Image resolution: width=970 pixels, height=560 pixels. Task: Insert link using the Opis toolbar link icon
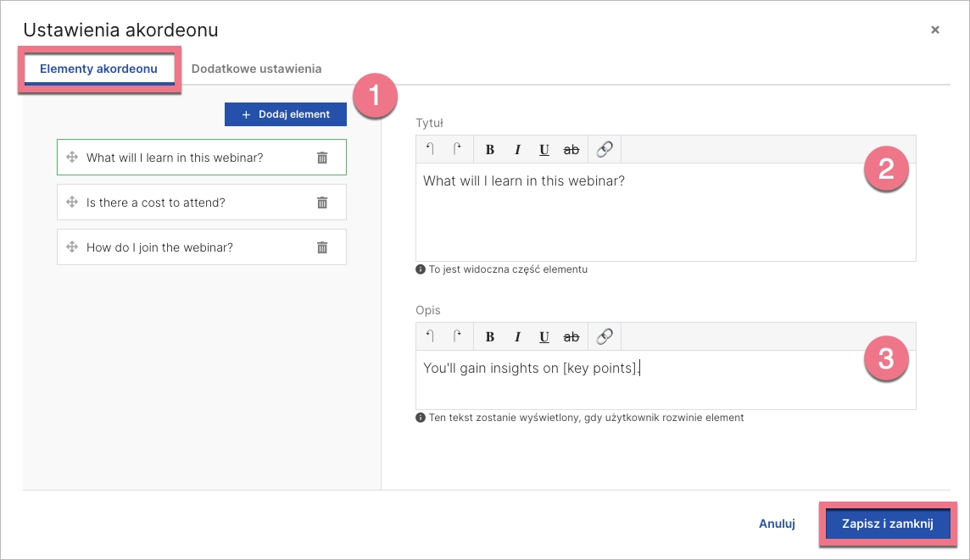[605, 336]
